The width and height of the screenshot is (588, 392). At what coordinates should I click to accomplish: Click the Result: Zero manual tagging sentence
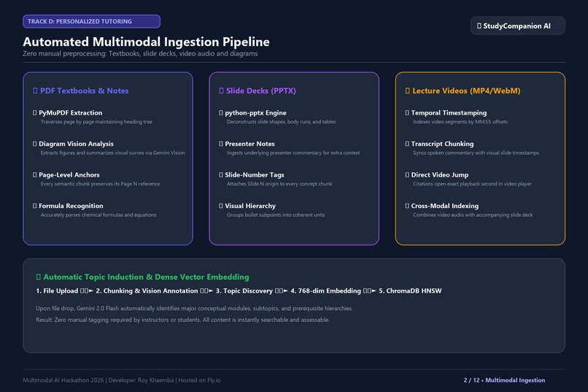point(182,320)
